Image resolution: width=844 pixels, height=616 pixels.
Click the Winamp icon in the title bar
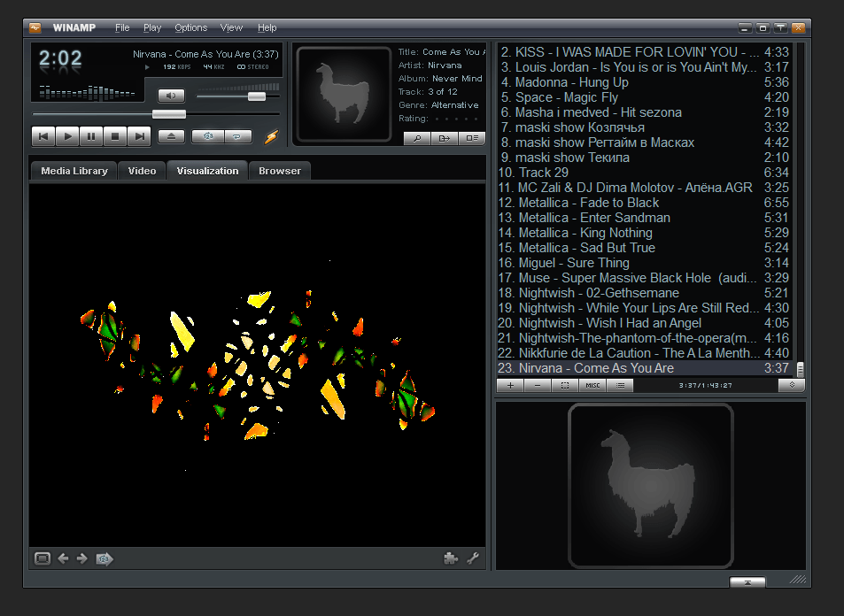pyautogui.click(x=35, y=27)
